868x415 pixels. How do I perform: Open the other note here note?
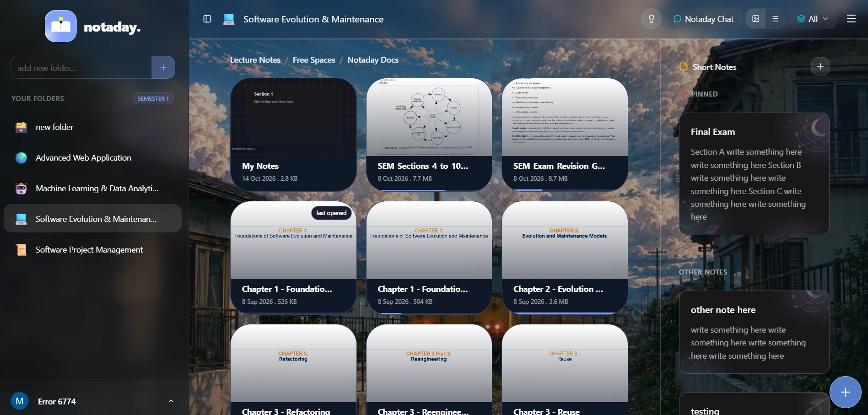pyautogui.click(x=754, y=332)
